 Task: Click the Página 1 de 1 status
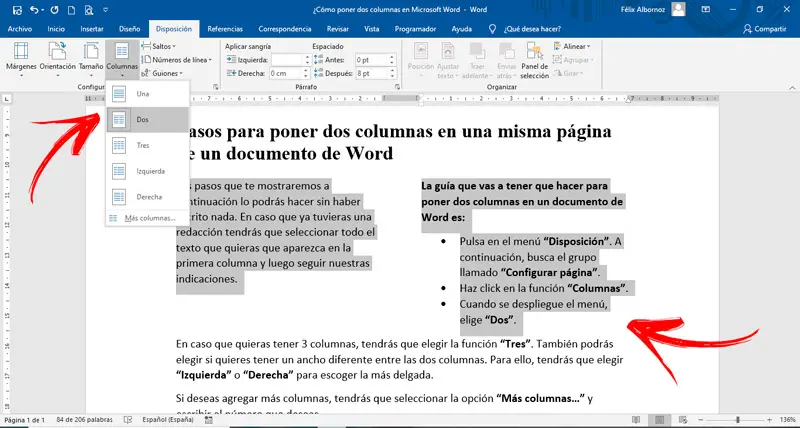pyautogui.click(x=24, y=420)
